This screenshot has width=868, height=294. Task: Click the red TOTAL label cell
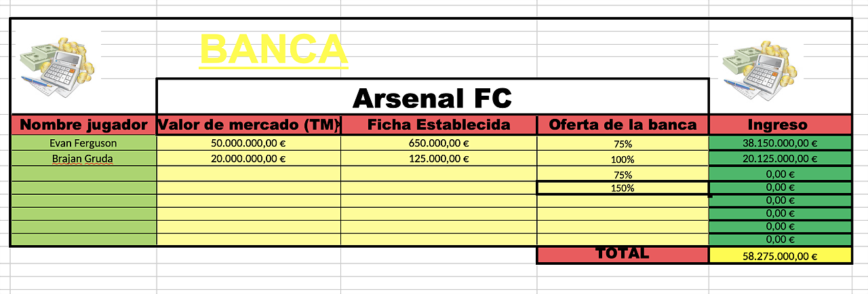pyautogui.click(x=623, y=255)
